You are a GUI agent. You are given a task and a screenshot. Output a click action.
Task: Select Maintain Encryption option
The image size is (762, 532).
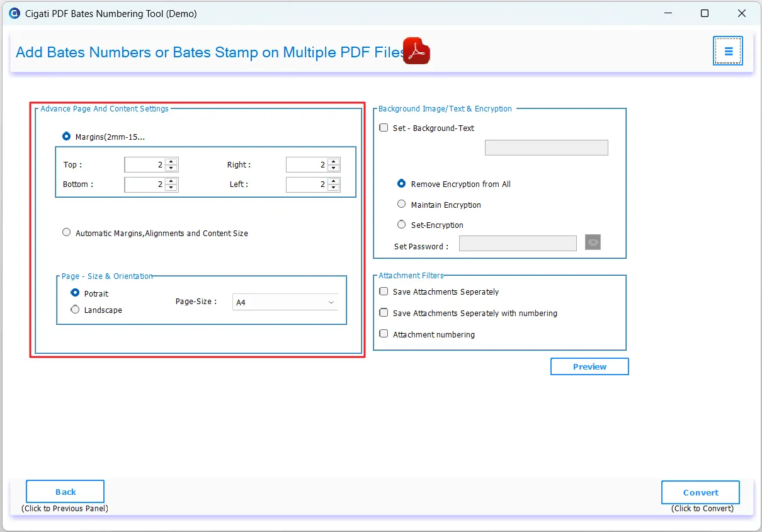point(401,203)
